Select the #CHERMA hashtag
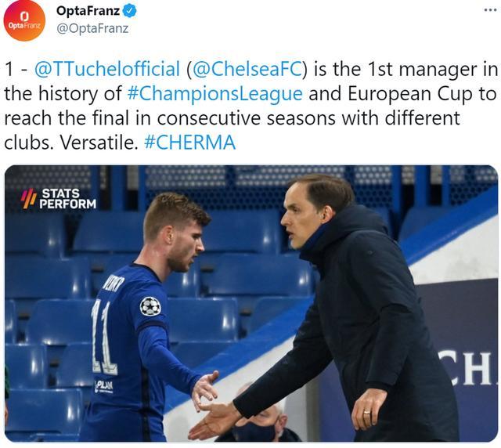 [x=190, y=143]
